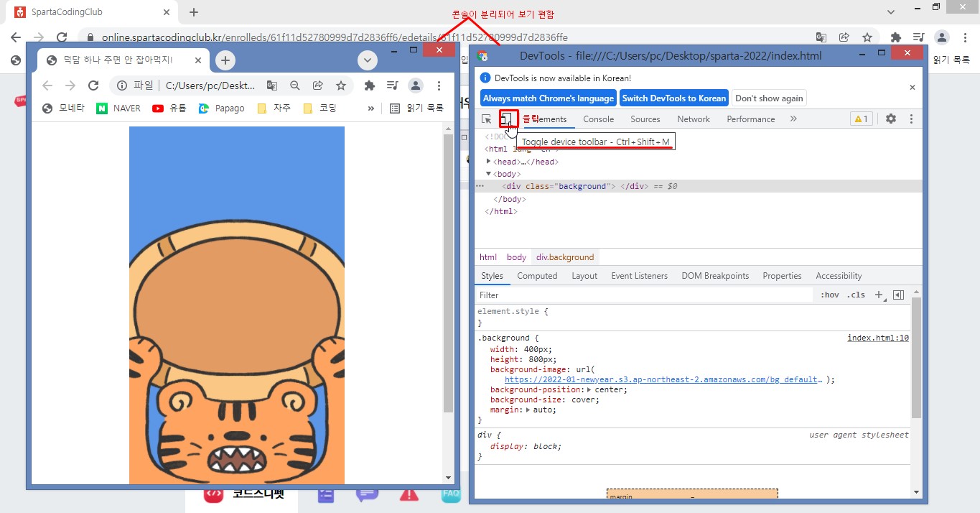Open a new tab in the front window
This screenshot has height=513, width=980.
pos(225,60)
